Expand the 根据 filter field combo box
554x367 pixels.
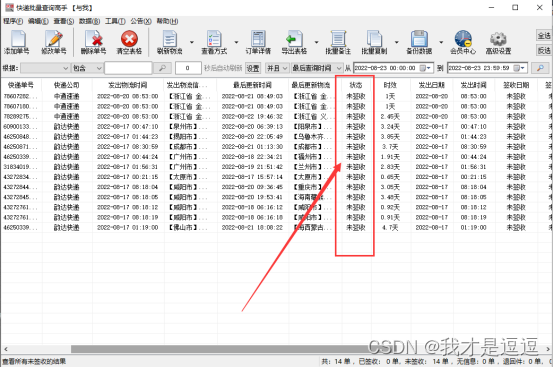pos(45,68)
